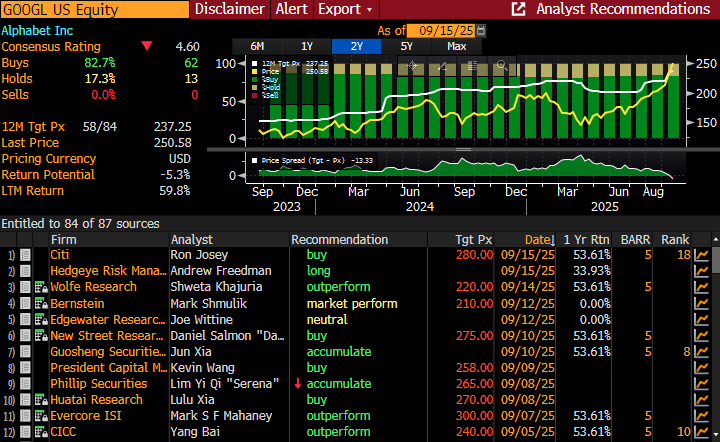The image size is (720, 442).
Task: Open the document icon in Guosheng Securities row
Action: (x=25, y=352)
